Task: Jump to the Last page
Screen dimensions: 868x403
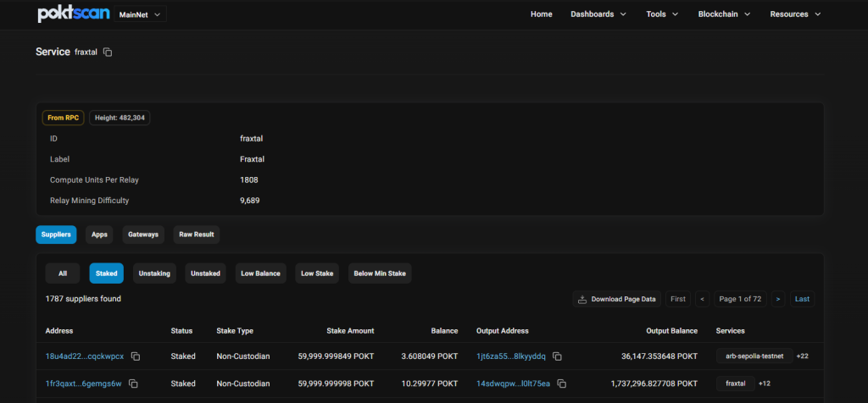Action: (x=802, y=299)
